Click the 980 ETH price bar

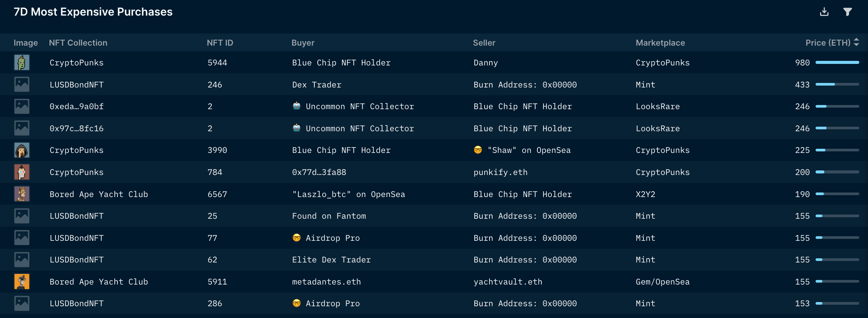tap(837, 62)
